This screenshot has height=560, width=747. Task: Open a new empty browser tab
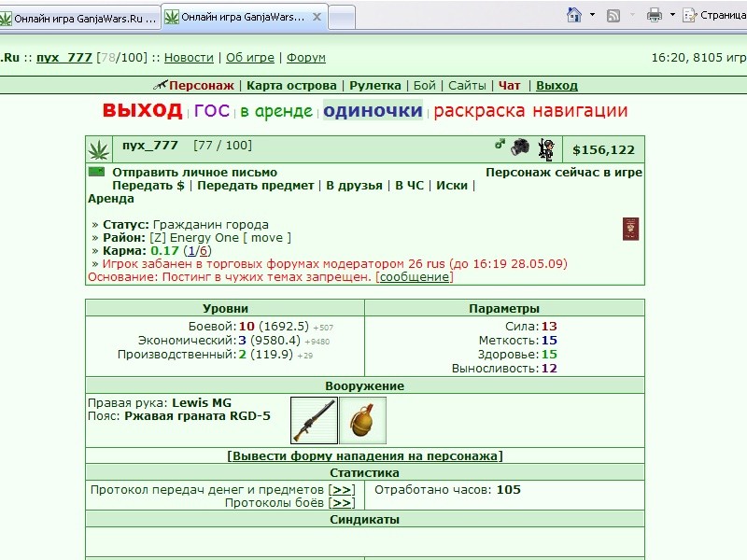tap(342, 18)
